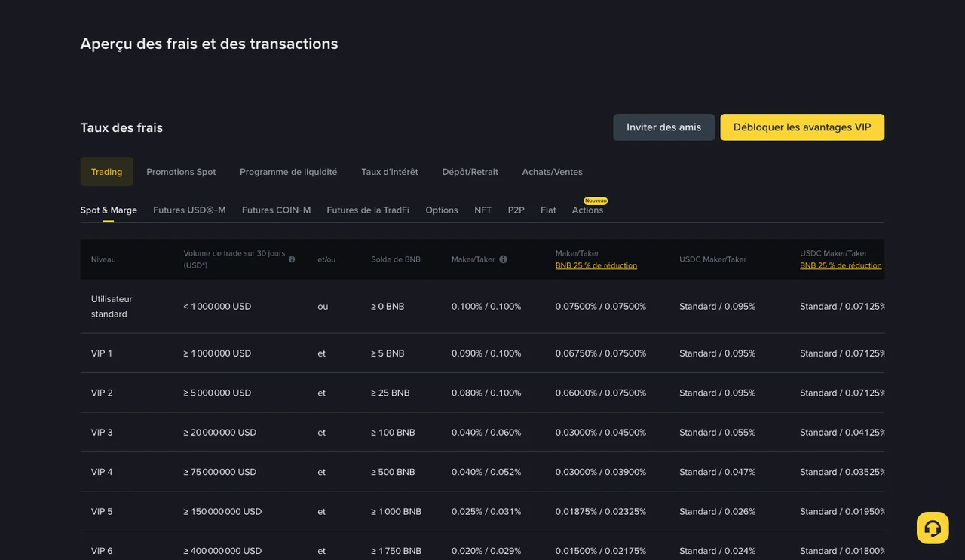Screen dimensions: 965x560
Task: Click the '0.040% / 0.060%' fee cell
Action: pyautogui.click(x=486, y=433)
